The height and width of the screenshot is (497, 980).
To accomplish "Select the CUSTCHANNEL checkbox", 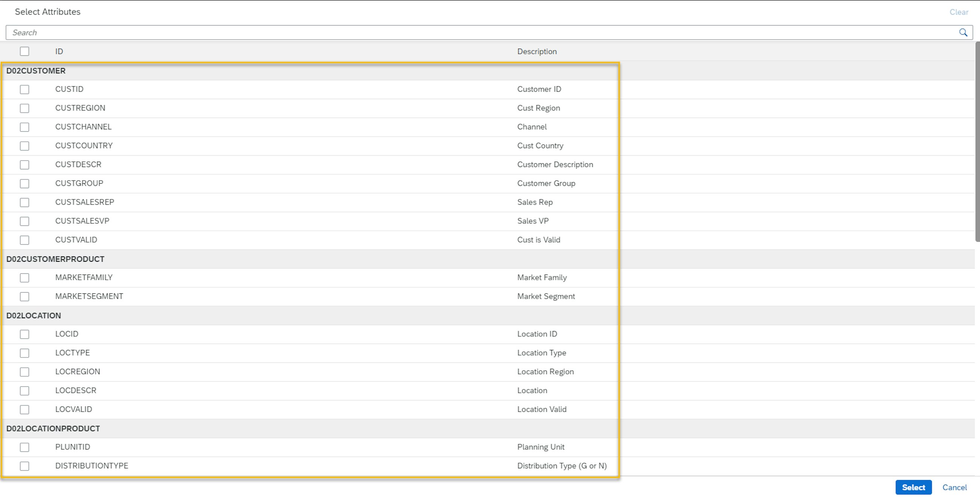I will pos(24,127).
